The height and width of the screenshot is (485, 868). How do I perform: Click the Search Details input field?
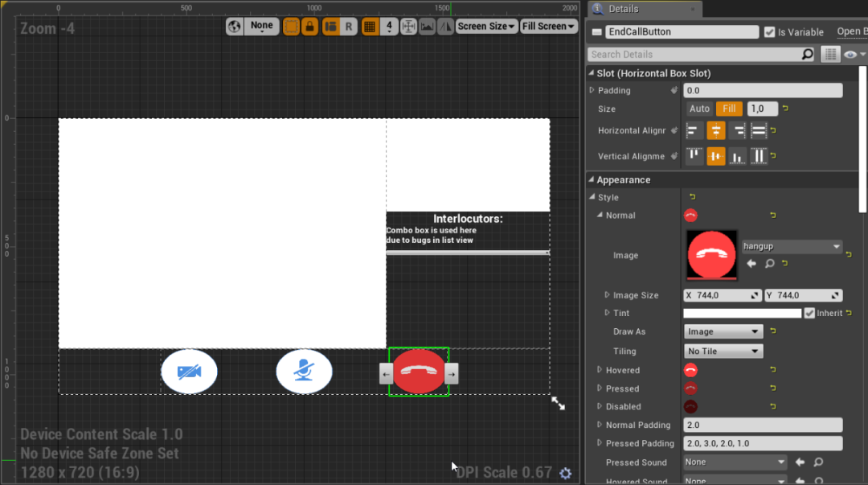coord(694,55)
